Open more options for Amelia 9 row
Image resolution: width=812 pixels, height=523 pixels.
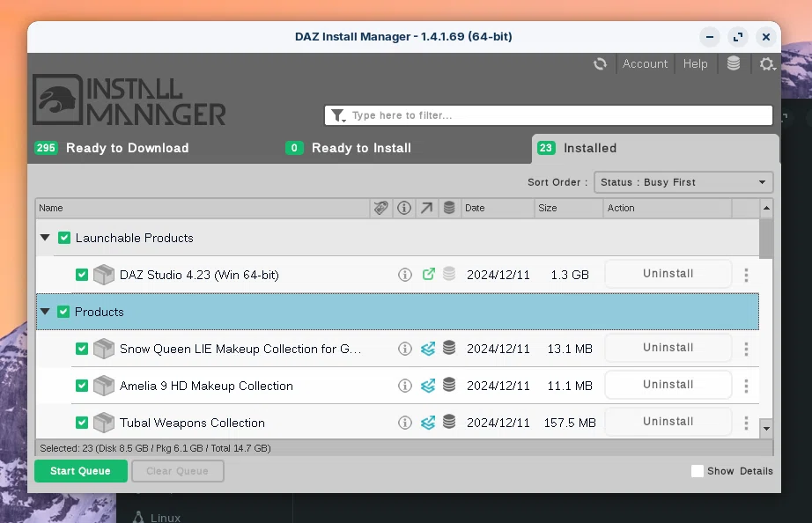pos(746,386)
